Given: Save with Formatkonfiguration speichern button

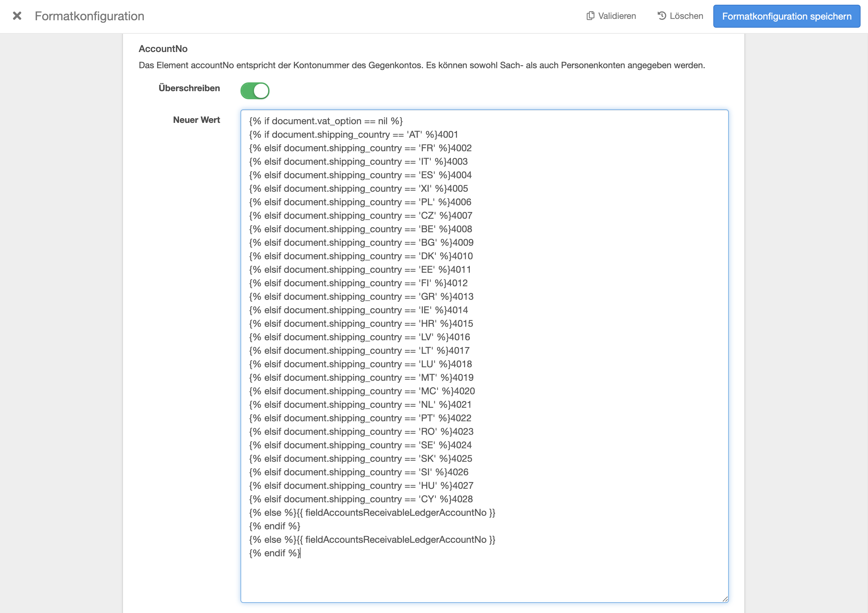Looking at the screenshot, I should (786, 16).
